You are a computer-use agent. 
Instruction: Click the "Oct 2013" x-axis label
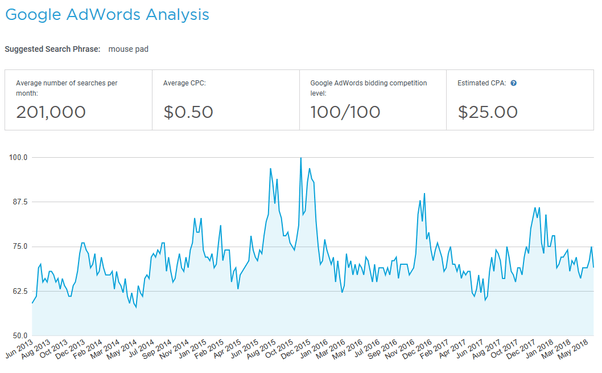pos(53,349)
